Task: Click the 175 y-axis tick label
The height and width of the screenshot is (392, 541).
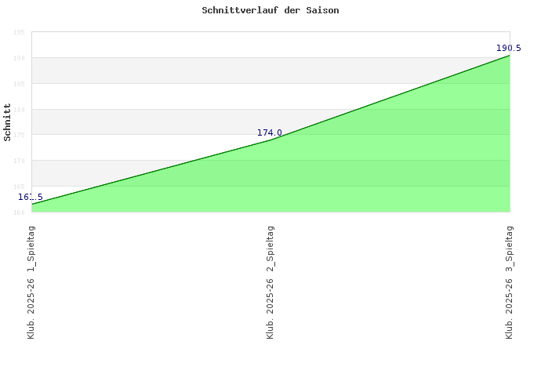Action: [x=20, y=135]
